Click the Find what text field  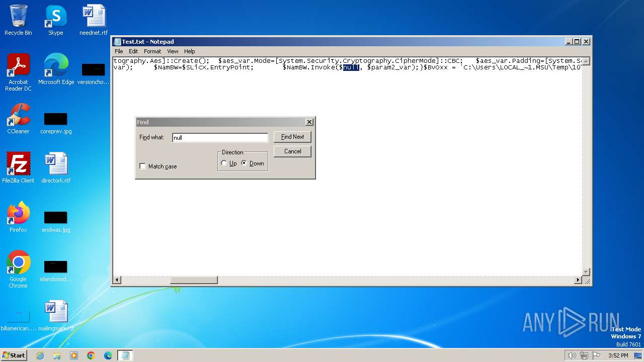(220, 138)
